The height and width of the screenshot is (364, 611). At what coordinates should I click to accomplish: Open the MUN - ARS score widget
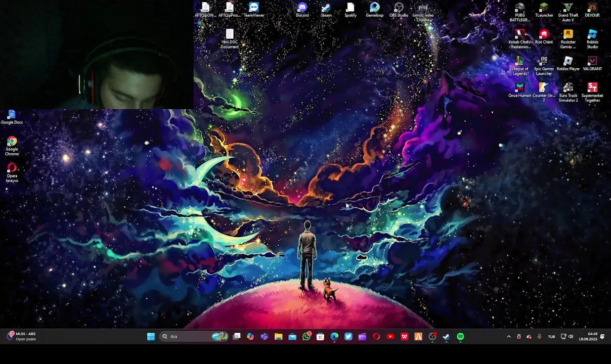[21, 337]
